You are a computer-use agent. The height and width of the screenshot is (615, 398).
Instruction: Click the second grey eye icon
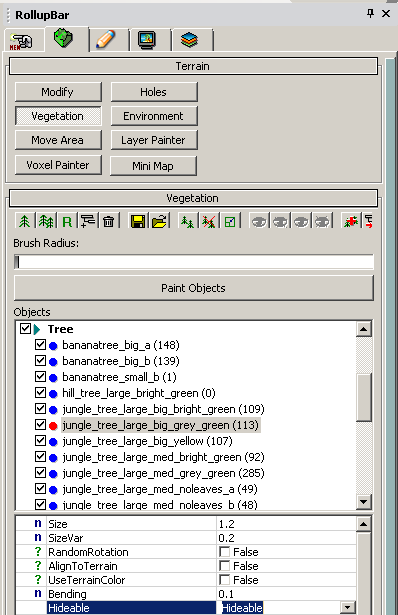[x=280, y=222]
